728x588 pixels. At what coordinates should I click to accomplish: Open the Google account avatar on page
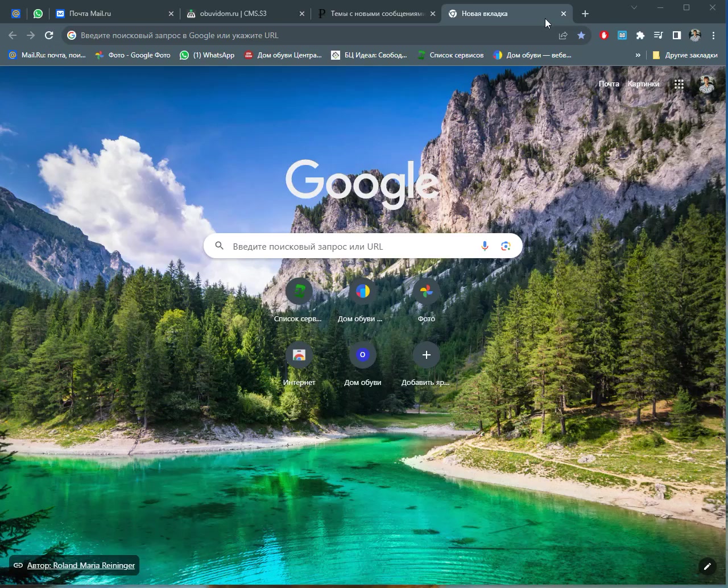pyautogui.click(x=706, y=84)
